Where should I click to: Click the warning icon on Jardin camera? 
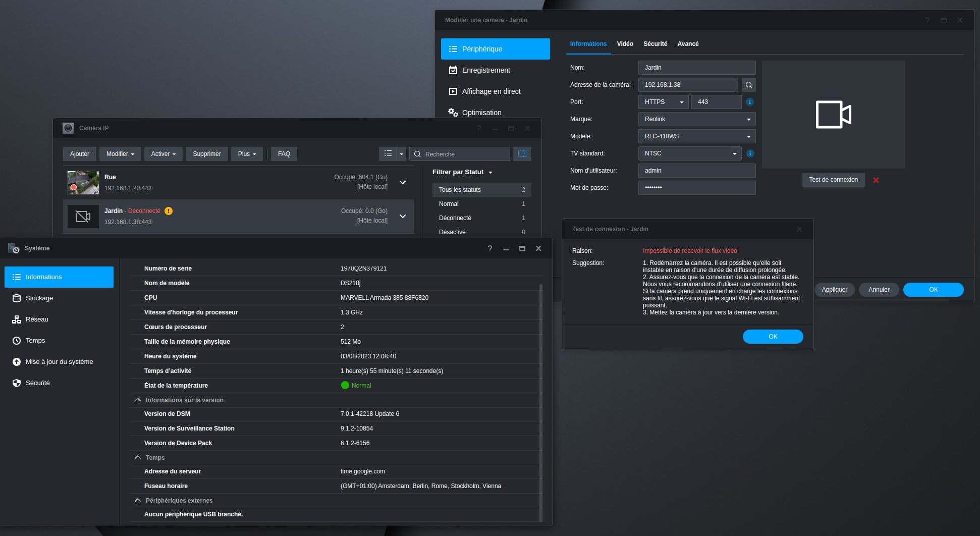click(x=169, y=211)
